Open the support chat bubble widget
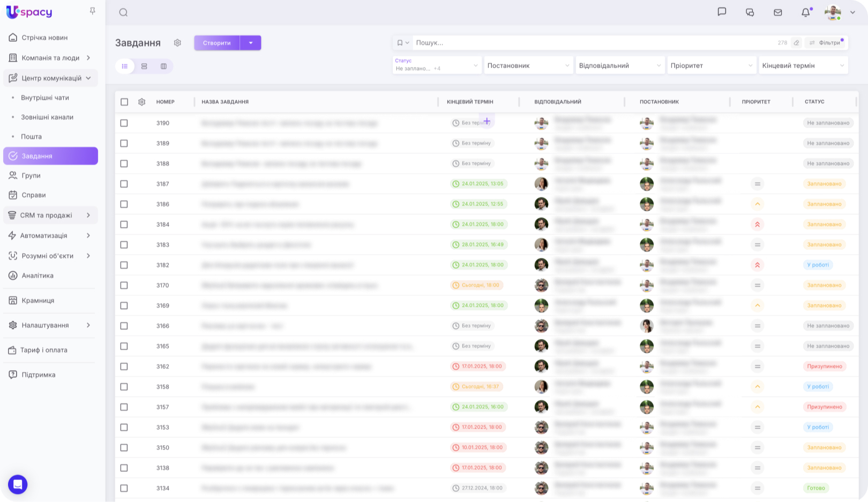The height and width of the screenshot is (502, 868). click(18, 484)
